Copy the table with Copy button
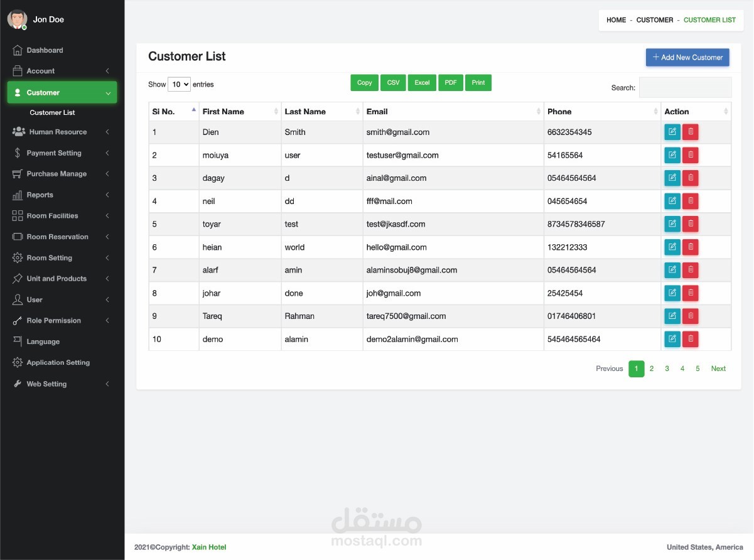This screenshot has height=560, width=754. click(364, 83)
